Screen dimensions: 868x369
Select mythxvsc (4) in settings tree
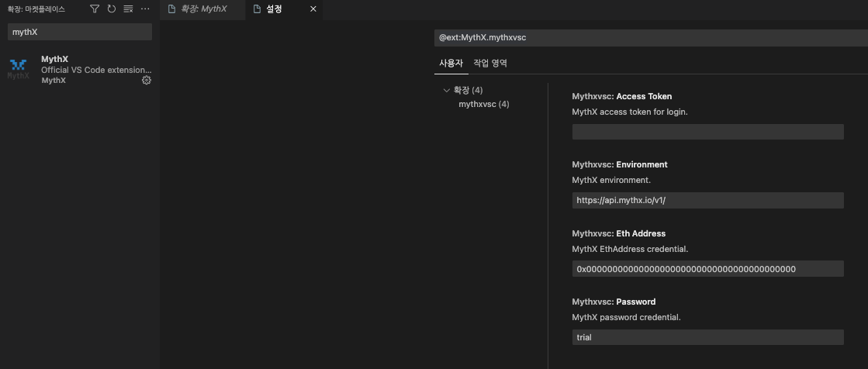click(x=484, y=104)
